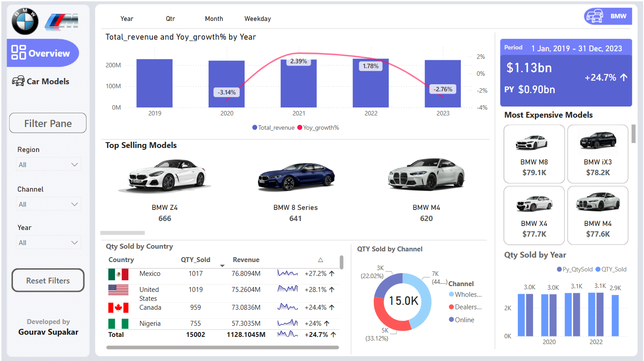Select the Weekday tab
The width and height of the screenshot is (644, 361).
(257, 19)
